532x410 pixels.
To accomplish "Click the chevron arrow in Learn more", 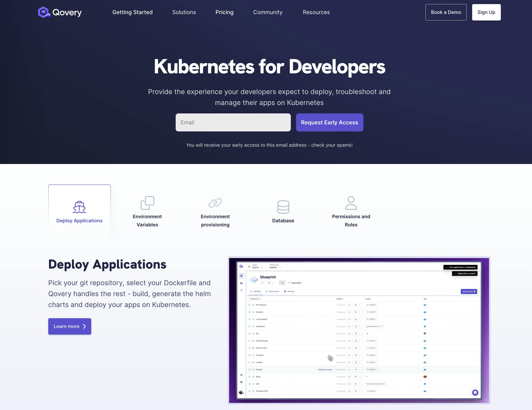I will click(x=84, y=326).
